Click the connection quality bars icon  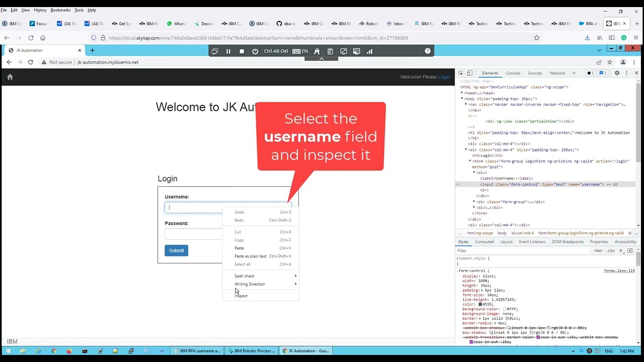point(369,51)
